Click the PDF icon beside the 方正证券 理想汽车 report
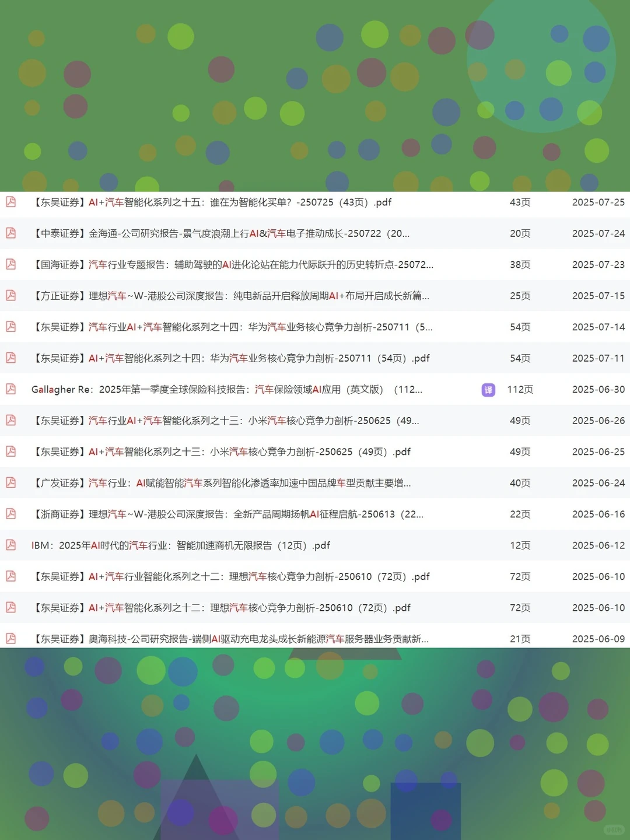 (x=10, y=296)
